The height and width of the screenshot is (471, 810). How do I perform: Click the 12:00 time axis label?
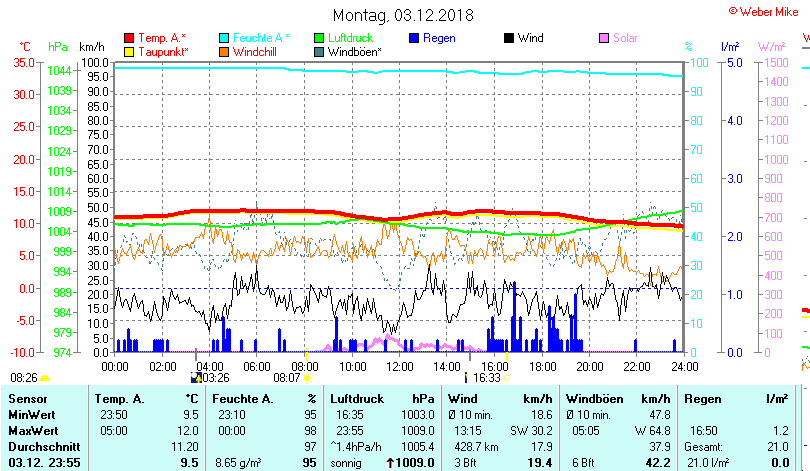point(400,367)
